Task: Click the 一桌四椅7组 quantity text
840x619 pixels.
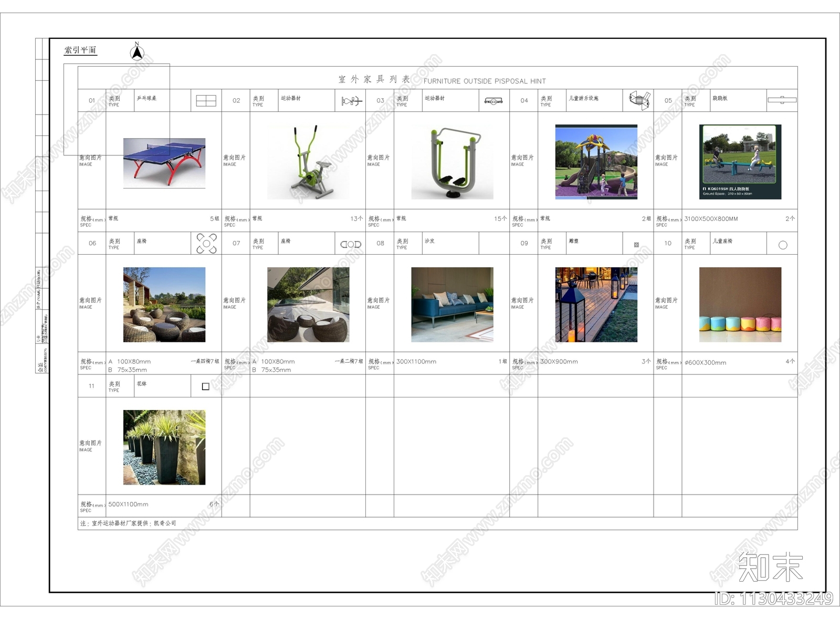Action: (205, 361)
